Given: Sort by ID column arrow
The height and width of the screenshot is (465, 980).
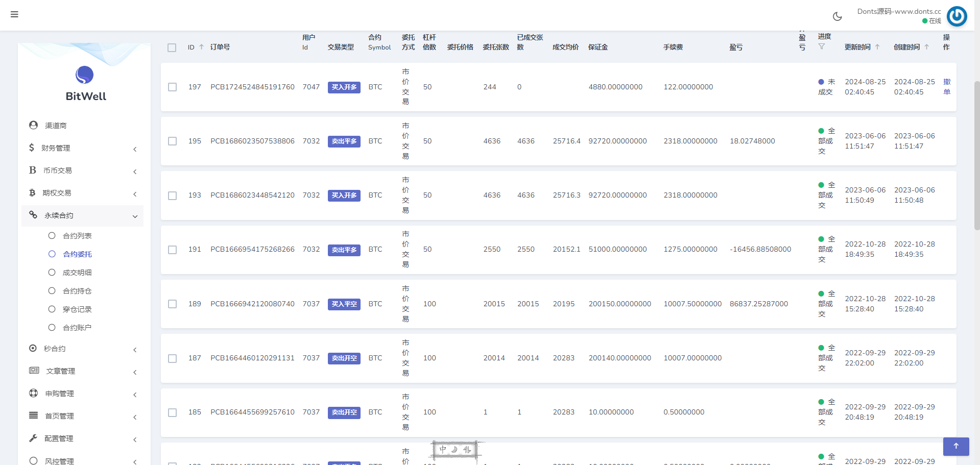Looking at the screenshot, I should point(202,47).
